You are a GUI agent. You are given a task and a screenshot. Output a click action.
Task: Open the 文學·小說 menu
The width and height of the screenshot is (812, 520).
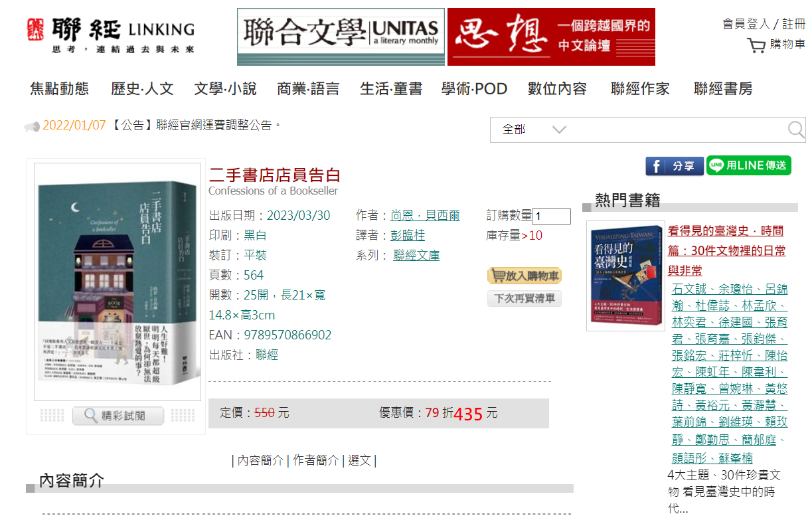[225, 89]
